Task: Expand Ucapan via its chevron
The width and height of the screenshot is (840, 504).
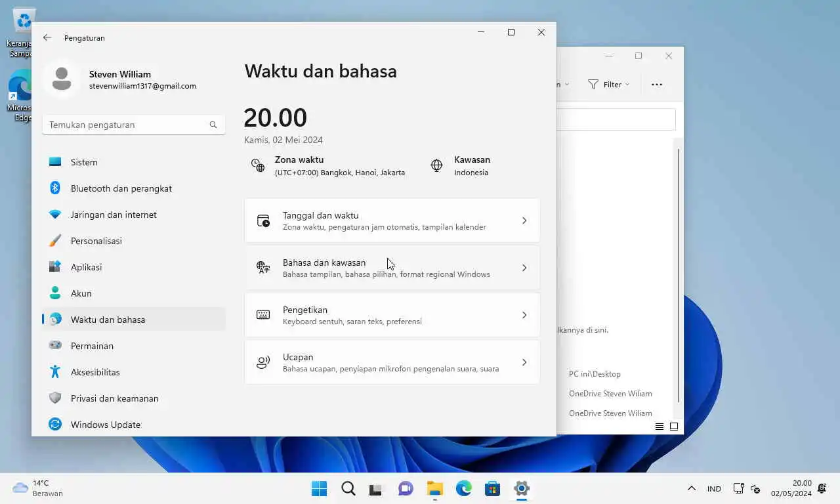Action: coord(524,362)
